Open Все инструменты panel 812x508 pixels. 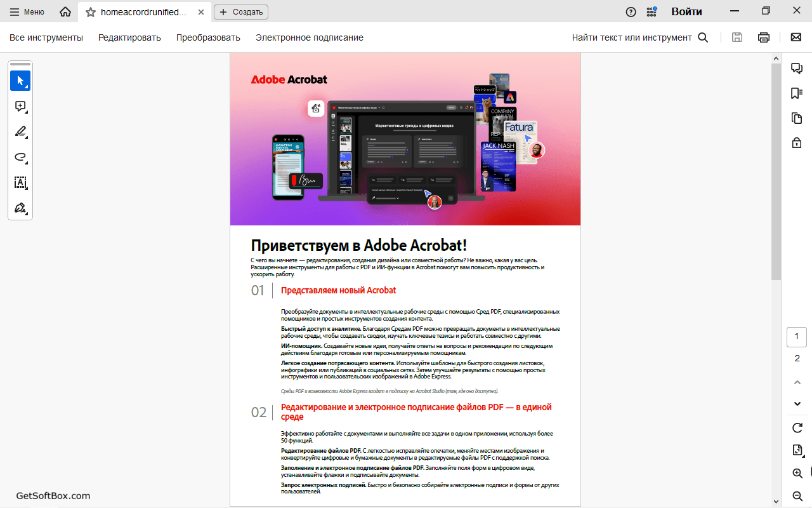[46, 37]
